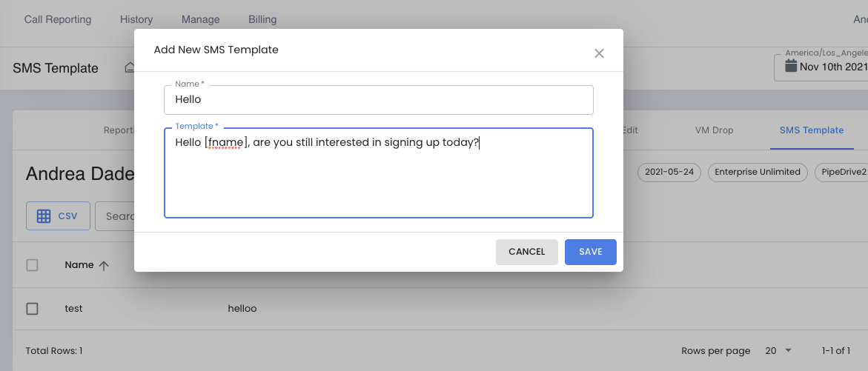Switch to the VM Drop tab
The height and width of the screenshot is (371, 868).
click(714, 130)
